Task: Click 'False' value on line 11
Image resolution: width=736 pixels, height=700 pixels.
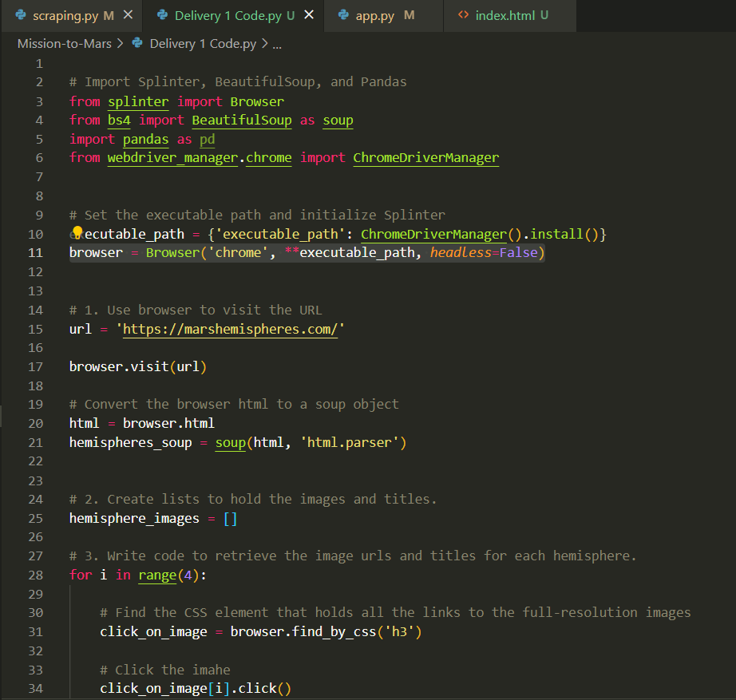Action: tap(518, 252)
